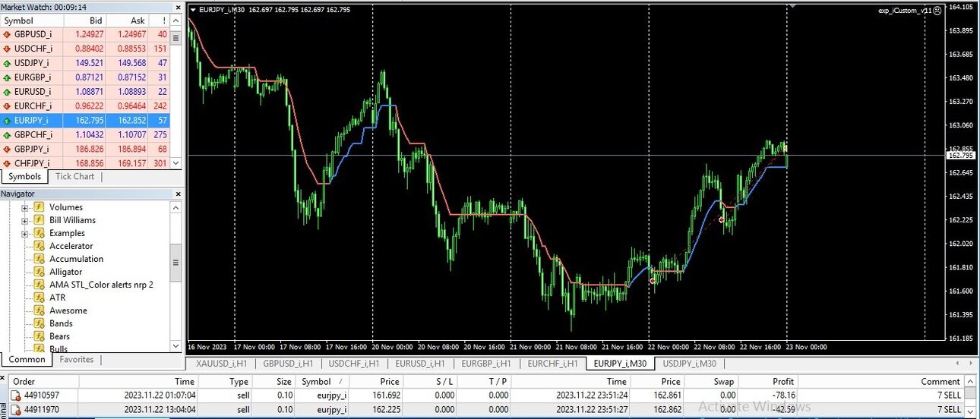
Task: Click the Bands indicator icon
Action: click(38, 323)
